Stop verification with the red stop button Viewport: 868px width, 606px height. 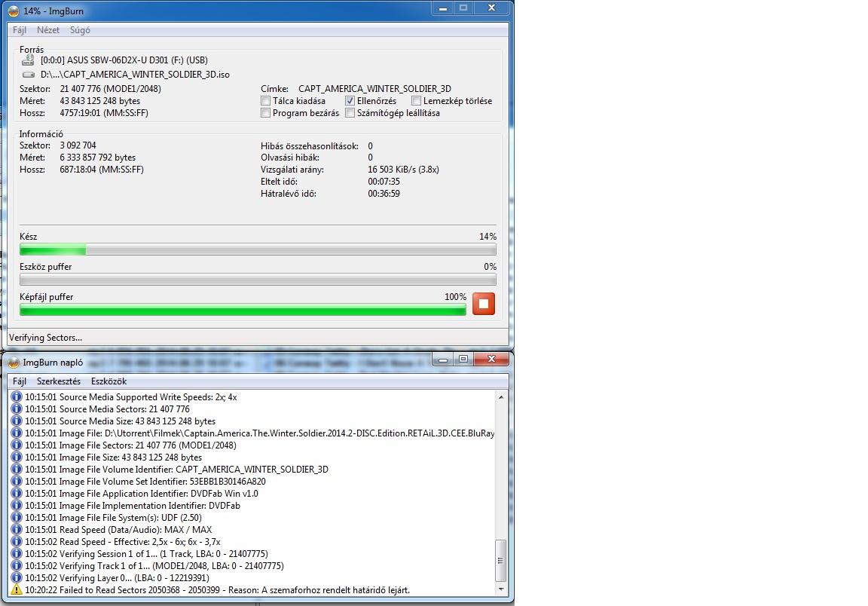[483, 304]
